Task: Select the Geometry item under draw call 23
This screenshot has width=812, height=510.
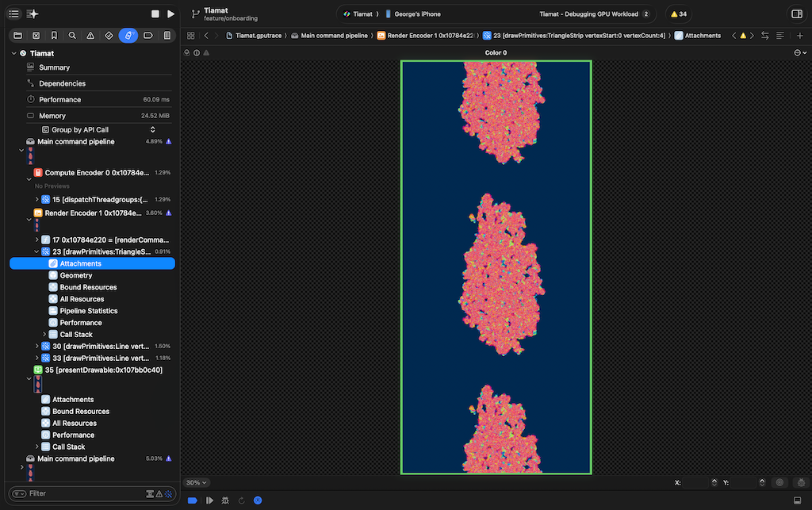Action: [75, 275]
